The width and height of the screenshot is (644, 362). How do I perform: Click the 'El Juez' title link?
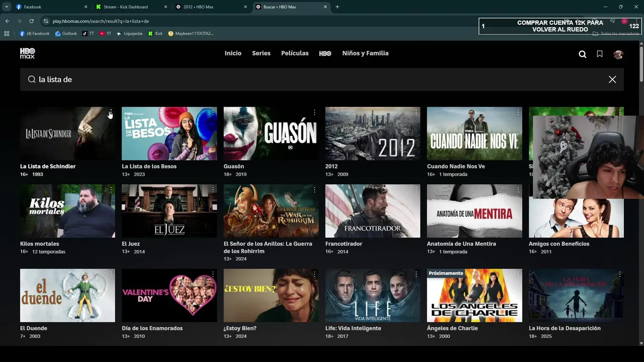(131, 244)
